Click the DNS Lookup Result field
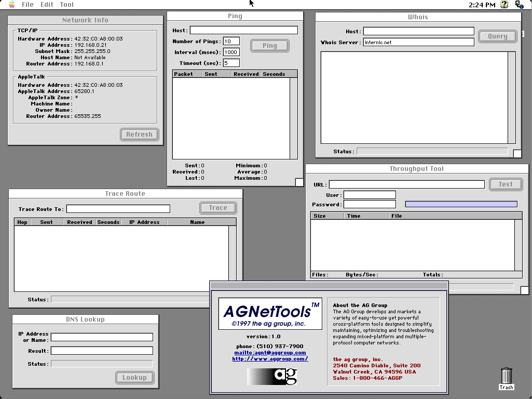Viewport: 532px width, 399px height. [102, 351]
